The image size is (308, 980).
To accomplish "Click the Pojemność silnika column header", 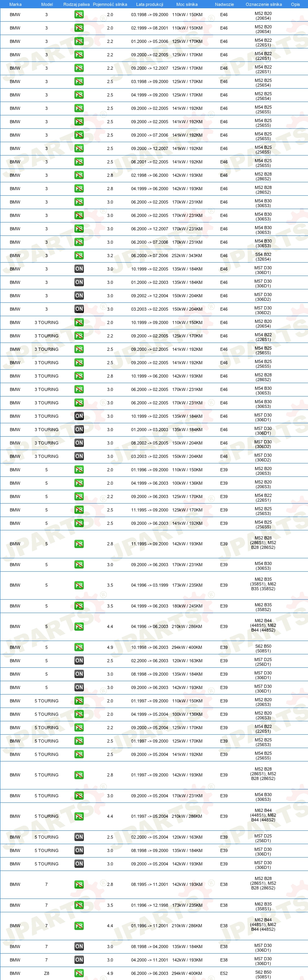I will tap(110, 4).
